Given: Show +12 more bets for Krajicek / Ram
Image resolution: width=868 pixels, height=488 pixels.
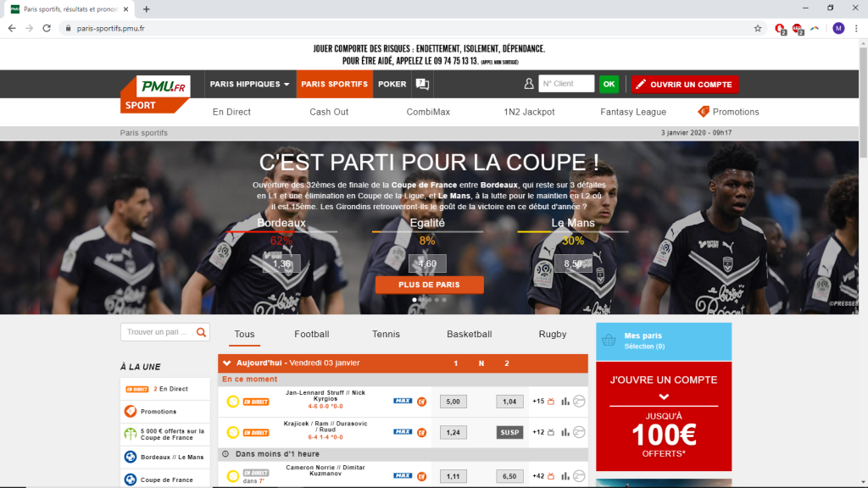Looking at the screenshot, I should (x=538, y=432).
